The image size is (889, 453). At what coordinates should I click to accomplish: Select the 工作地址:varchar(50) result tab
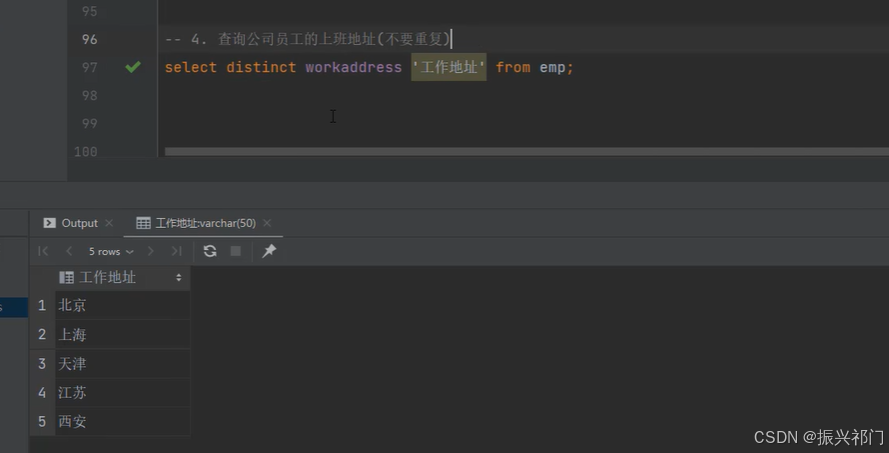(x=206, y=223)
